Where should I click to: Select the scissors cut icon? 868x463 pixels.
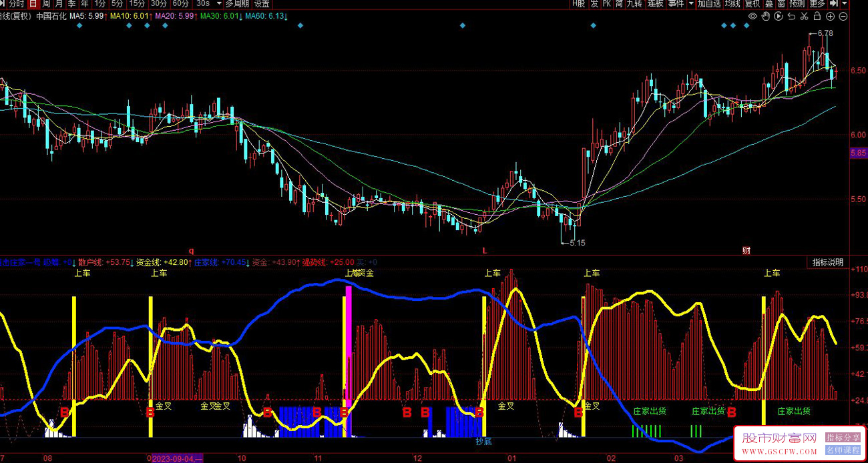tap(804, 16)
